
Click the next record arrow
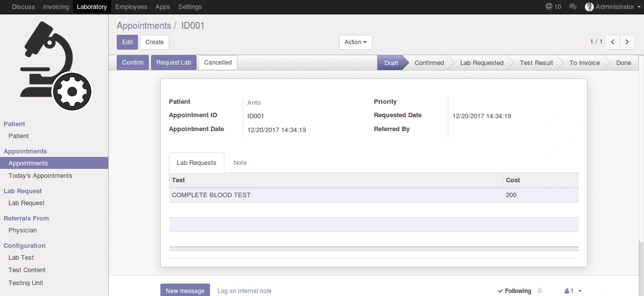tap(627, 42)
